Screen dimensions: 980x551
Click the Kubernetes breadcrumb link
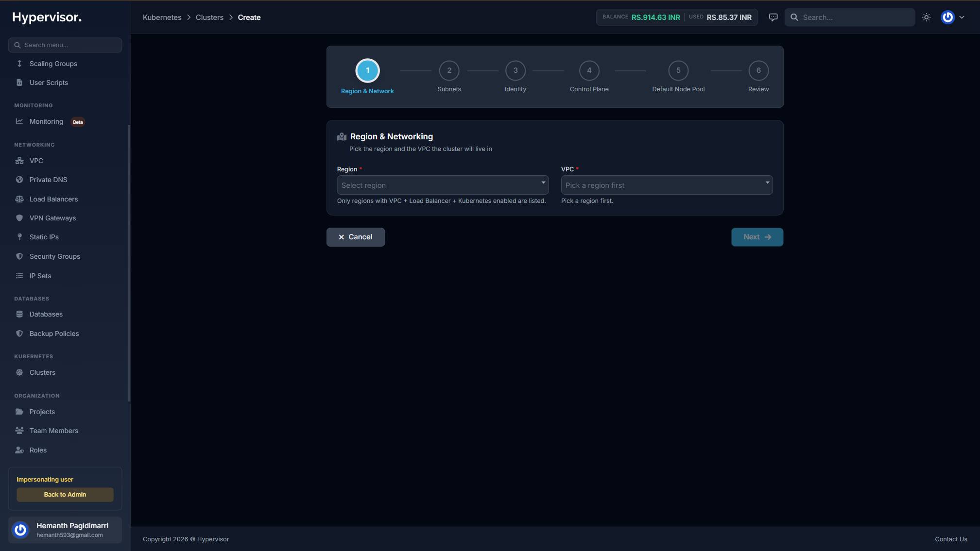pyautogui.click(x=162, y=17)
